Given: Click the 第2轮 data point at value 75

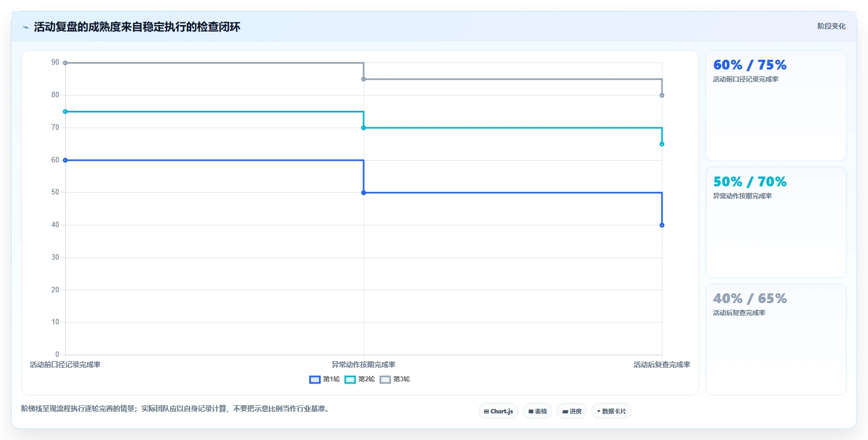Looking at the screenshot, I should pyautogui.click(x=65, y=112).
